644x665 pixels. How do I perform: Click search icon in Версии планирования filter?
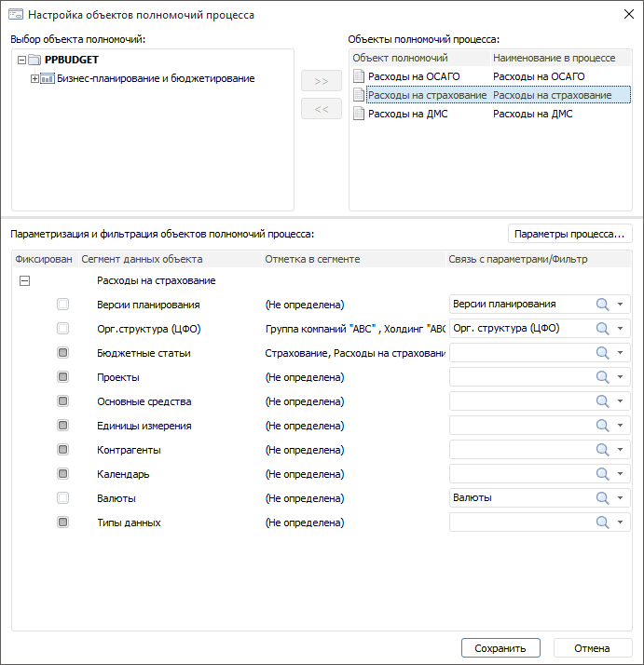pyautogui.click(x=602, y=304)
